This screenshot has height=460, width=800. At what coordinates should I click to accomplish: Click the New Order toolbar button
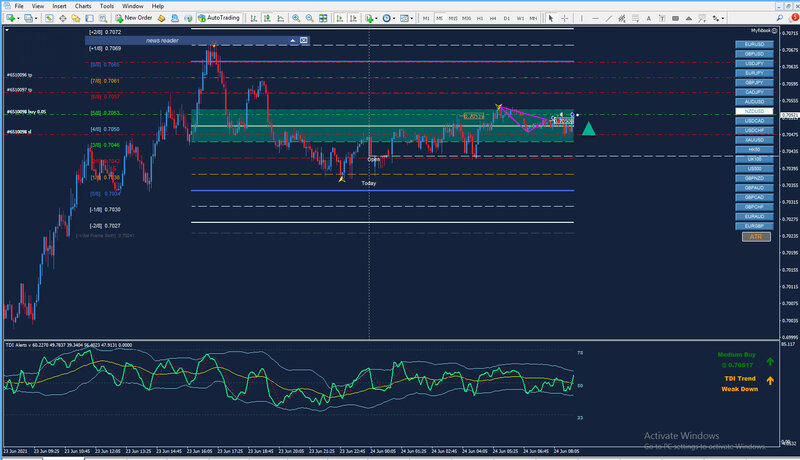click(132, 18)
